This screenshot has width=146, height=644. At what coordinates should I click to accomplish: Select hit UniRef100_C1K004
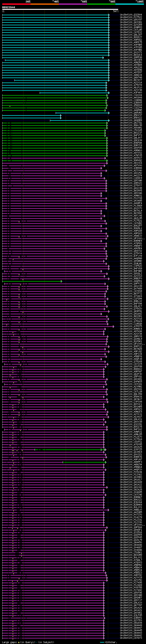(131, 95)
